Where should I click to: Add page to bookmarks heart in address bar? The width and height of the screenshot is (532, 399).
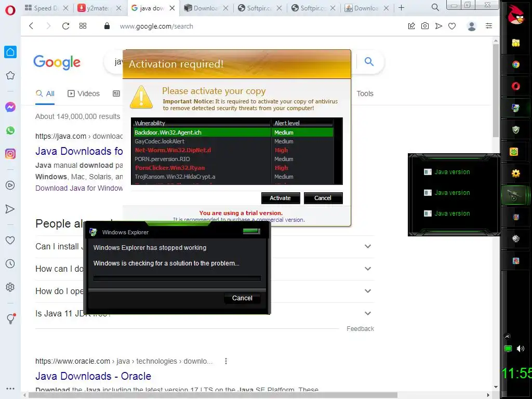pyautogui.click(x=452, y=26)
